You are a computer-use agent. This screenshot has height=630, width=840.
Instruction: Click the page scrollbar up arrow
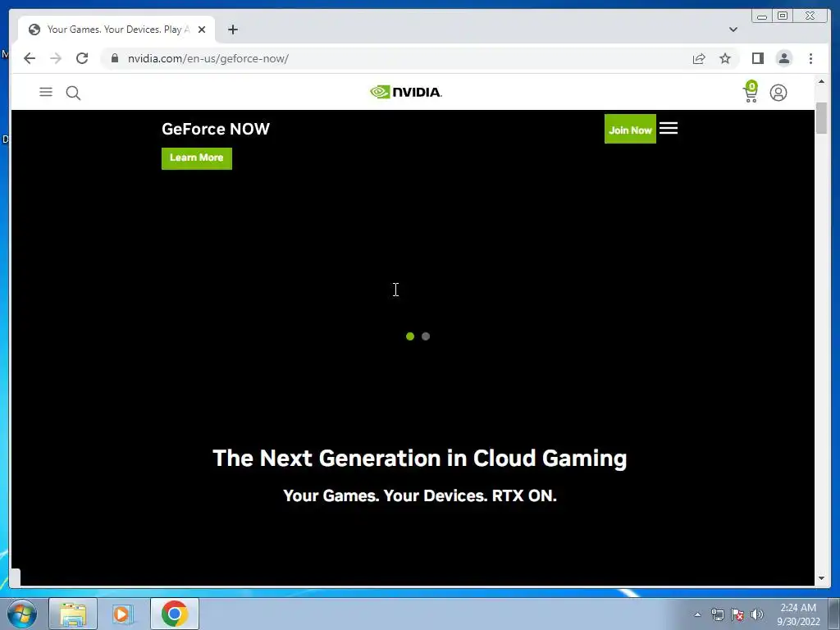pyautogui.click(x=821, y=81)
